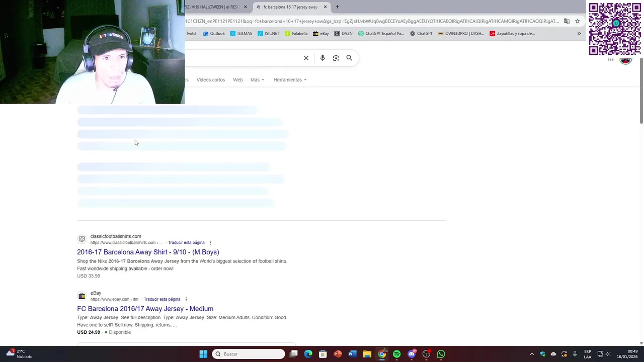Clear the Google search box with X

pos(306,58)
